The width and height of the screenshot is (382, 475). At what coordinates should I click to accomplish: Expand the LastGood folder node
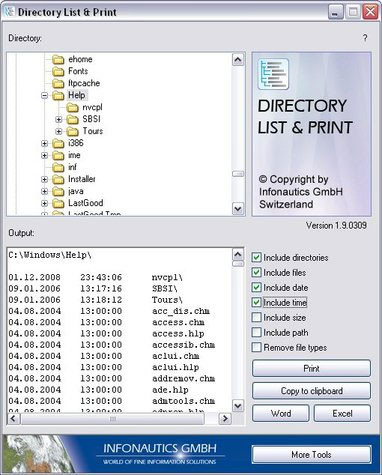coord(44,203)
